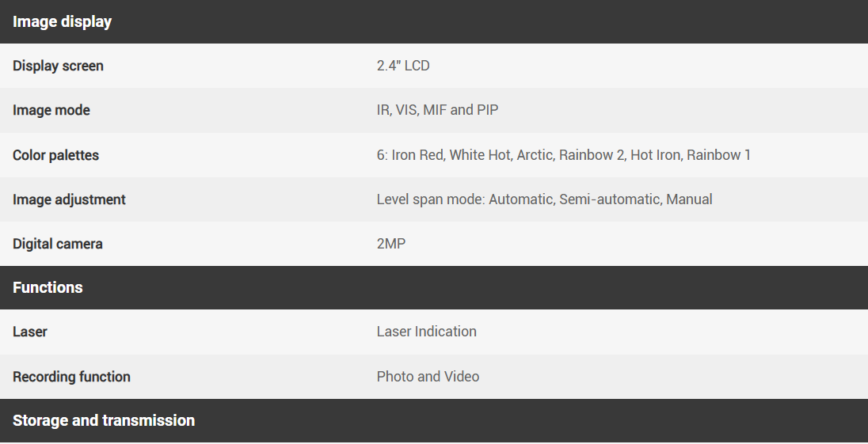Click the Arctic palette name
The height and width of the screenshot is (444, 868).
pos(535,155)
